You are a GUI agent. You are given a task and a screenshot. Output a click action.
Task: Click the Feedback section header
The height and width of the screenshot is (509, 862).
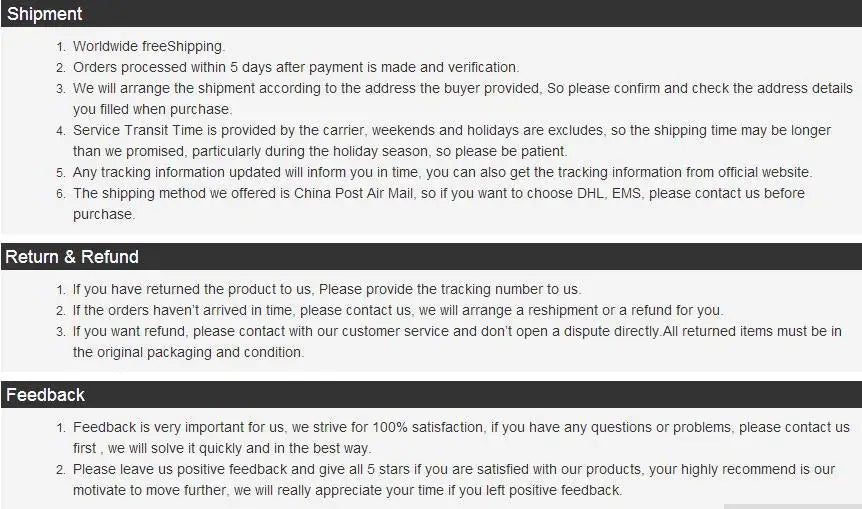pyautogui.click(x=46, y=395)
